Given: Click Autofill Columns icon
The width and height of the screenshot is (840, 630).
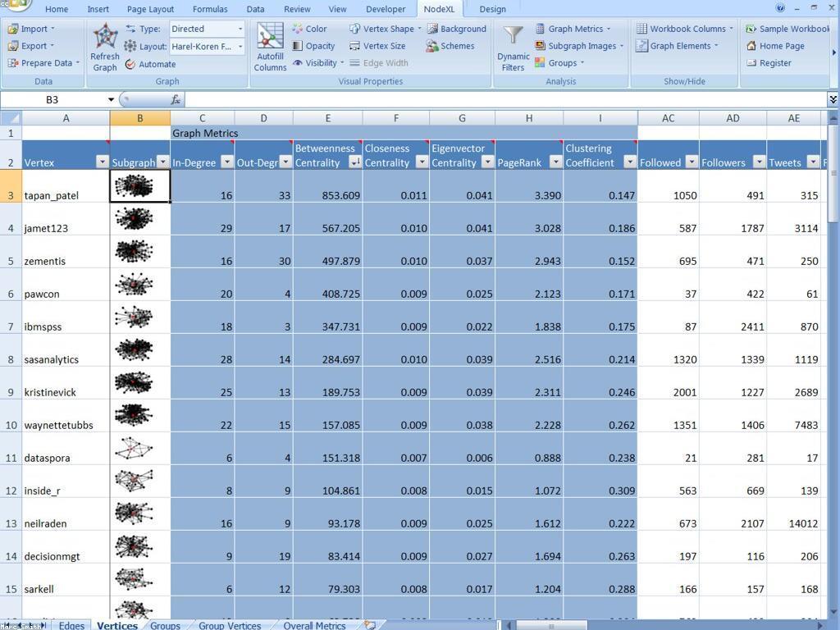Looking at the screenshot, I should [x=270, y=36].
